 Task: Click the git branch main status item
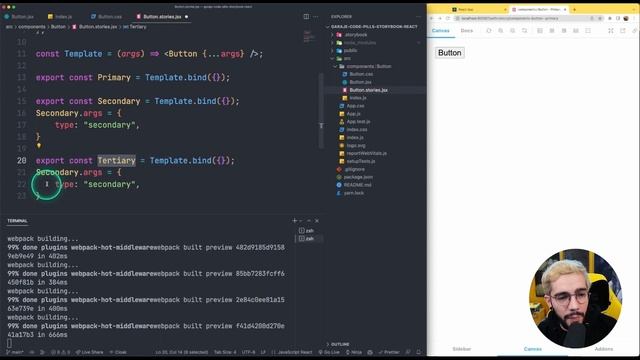[15, 352]
